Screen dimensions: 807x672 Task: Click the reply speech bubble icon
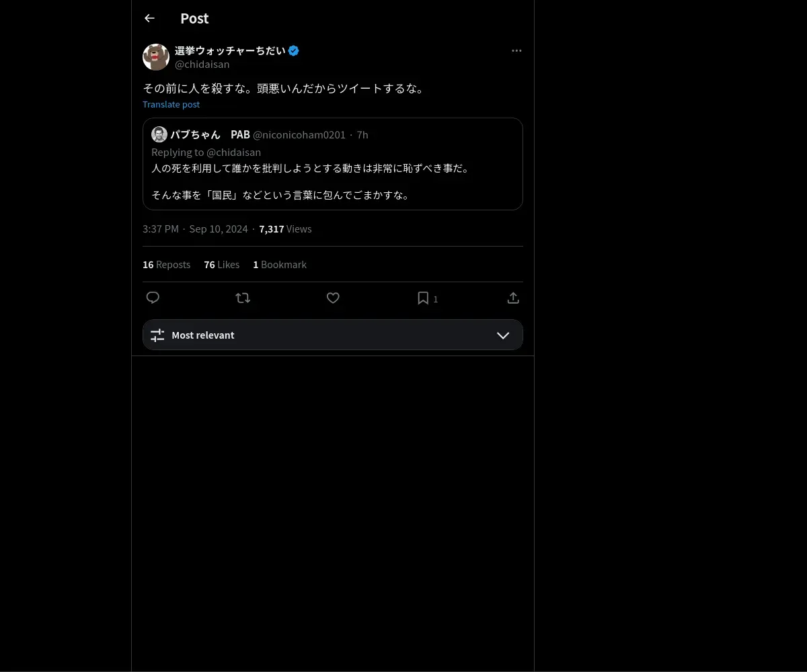[x=153, y=298]
